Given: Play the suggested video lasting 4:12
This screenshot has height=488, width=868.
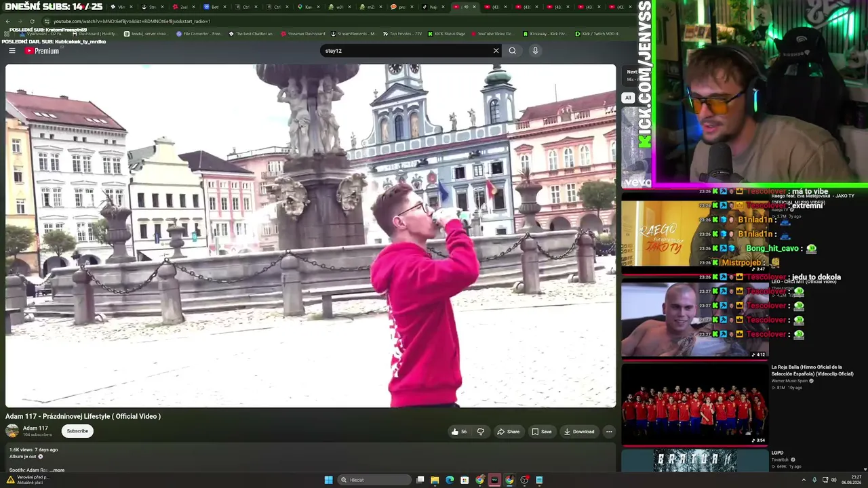Looking at the screenshot, I should point(694,319).
